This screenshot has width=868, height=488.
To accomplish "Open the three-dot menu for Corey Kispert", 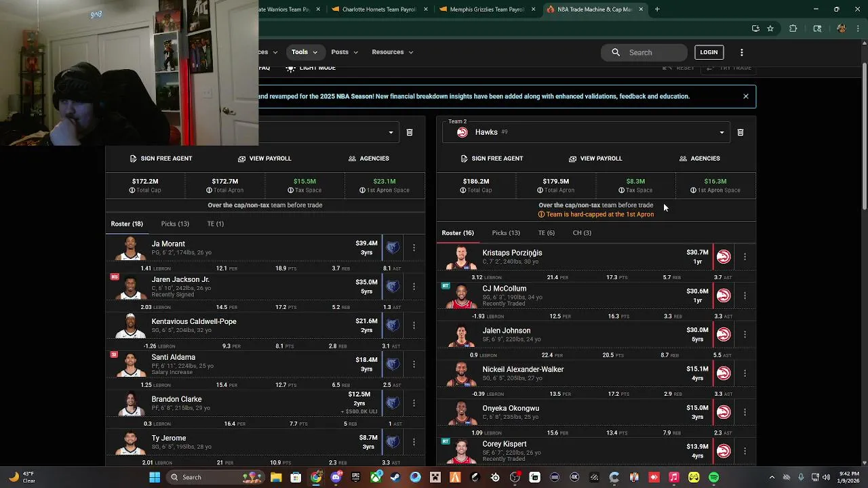I will [745, 451].
